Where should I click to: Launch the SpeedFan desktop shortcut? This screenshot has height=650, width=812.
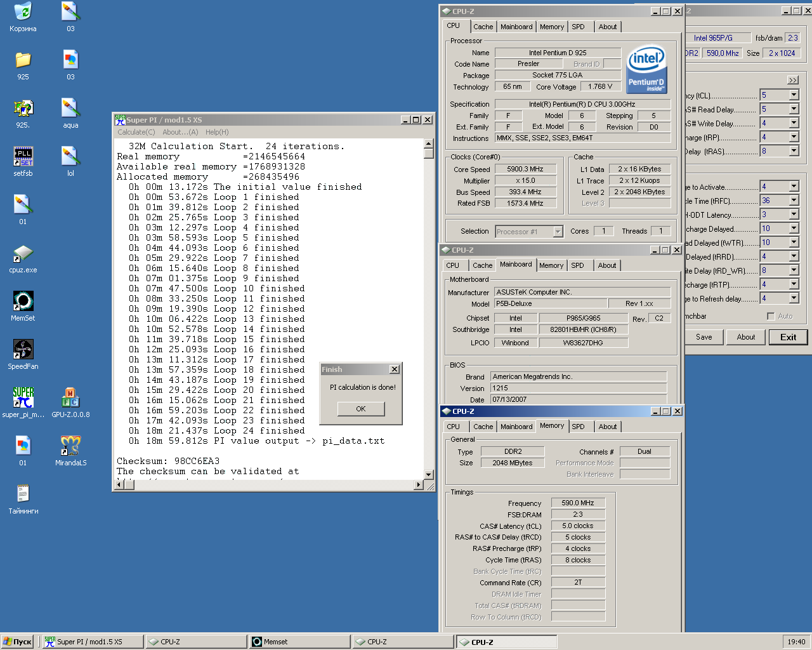[23, 354]
